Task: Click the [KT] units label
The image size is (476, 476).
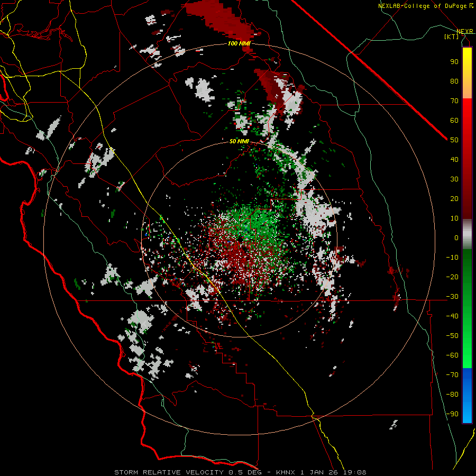Action: pyautogui.click(x=452, y=36)
